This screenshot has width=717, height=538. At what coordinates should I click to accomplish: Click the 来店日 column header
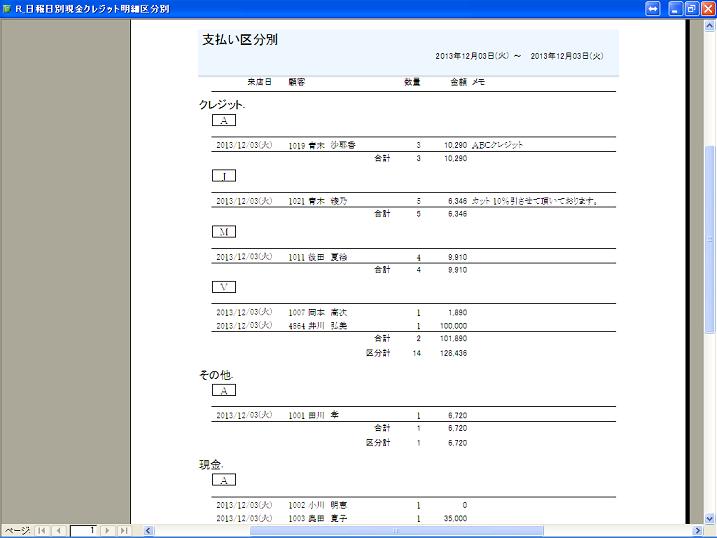pyautogui.click(x=259, y=82)
